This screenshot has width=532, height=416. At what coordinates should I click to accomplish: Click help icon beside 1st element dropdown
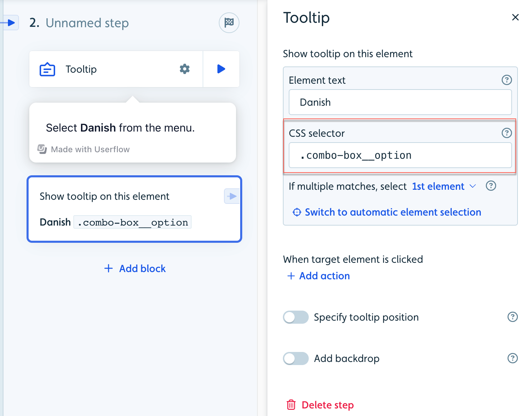coord(491,186)
